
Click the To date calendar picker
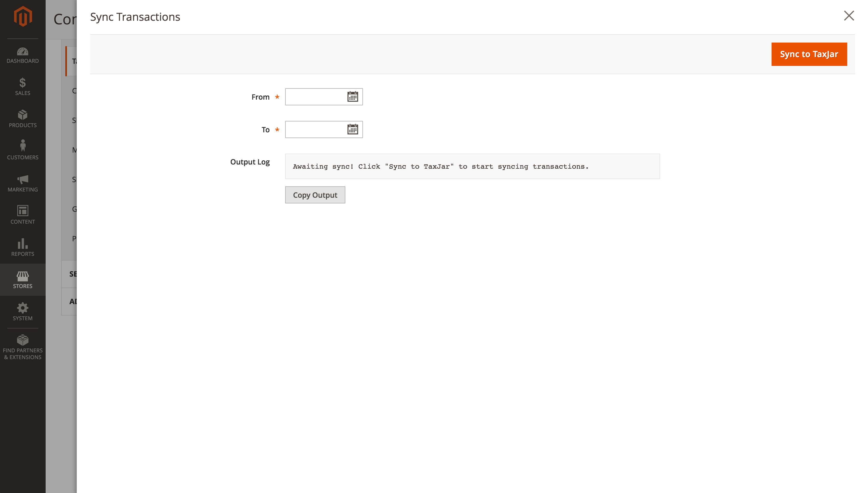[x=353, y=129]
